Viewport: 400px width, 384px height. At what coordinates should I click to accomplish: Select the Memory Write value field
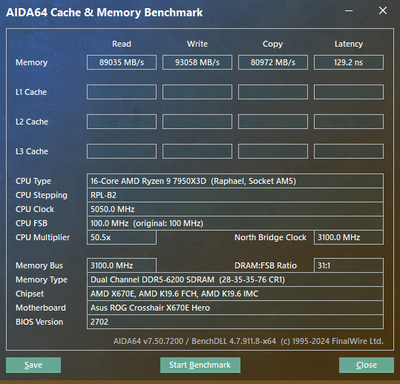tap(197, 62)
